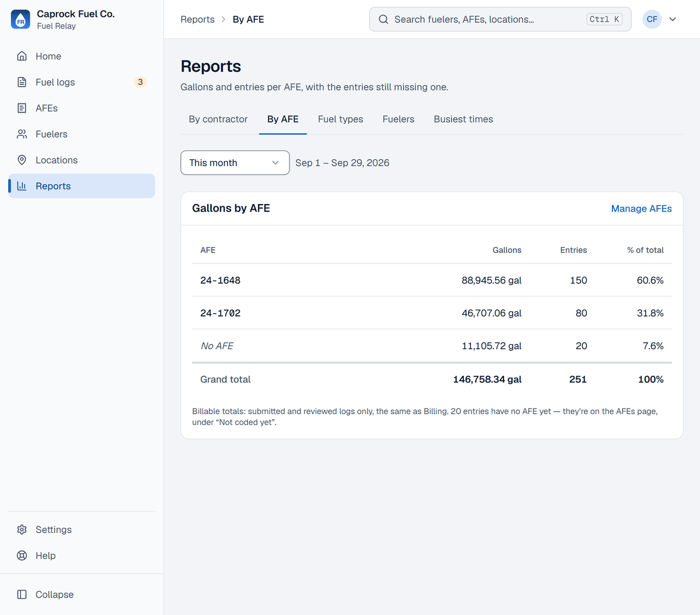Click the Fuel logs badge showing 3

(140, 82)
